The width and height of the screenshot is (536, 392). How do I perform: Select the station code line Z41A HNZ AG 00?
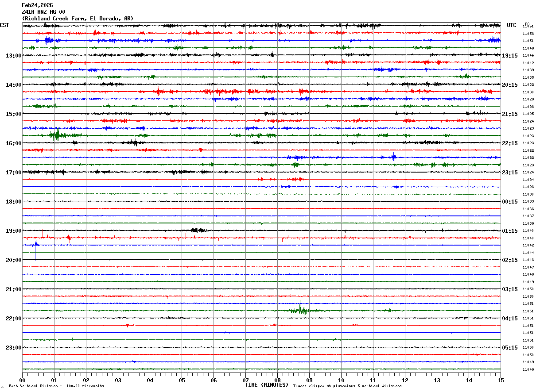pyautogui.click(x=43, y=12)
